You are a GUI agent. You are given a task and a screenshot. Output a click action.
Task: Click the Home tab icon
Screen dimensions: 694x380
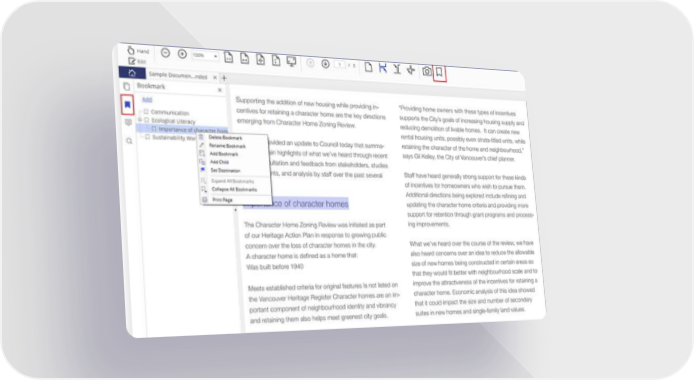[x=132, y=73]
